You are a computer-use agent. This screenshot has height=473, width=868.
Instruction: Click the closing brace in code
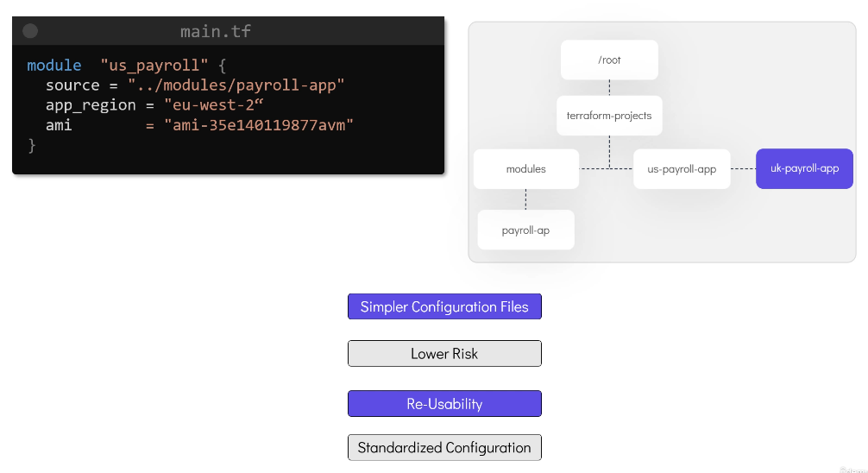(32, 146)
